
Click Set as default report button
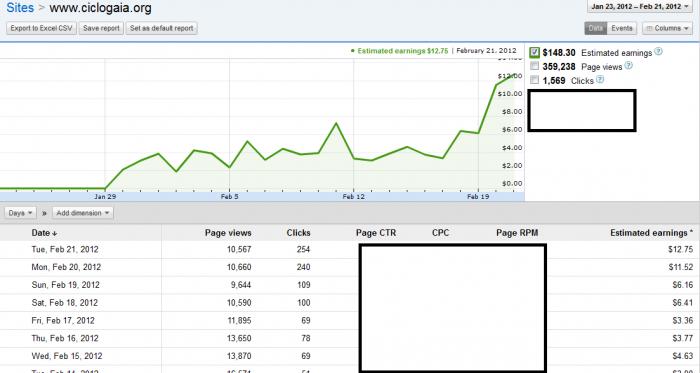[x=162, y=28]
